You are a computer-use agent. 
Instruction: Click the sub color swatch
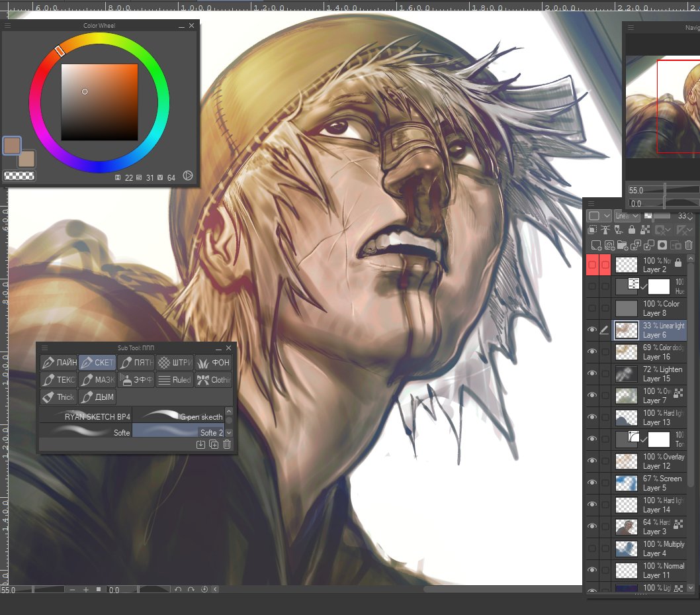28,159
